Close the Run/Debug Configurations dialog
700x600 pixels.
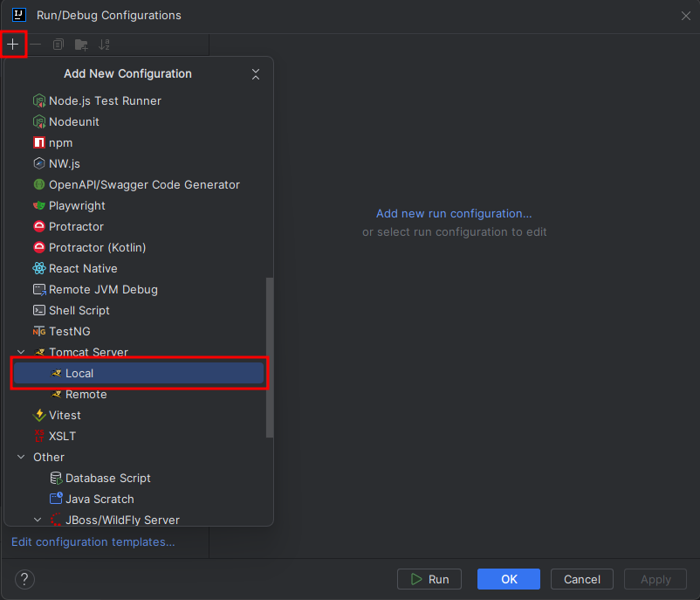686,16
